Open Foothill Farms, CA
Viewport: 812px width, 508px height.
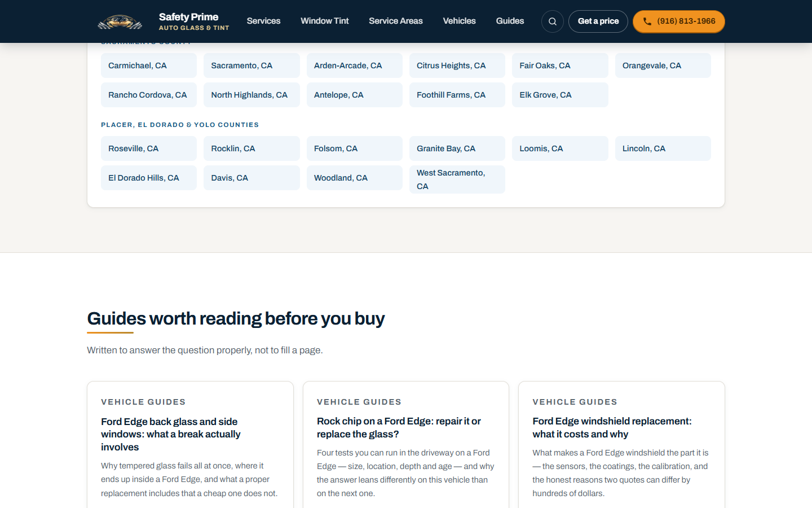(457, 95)
